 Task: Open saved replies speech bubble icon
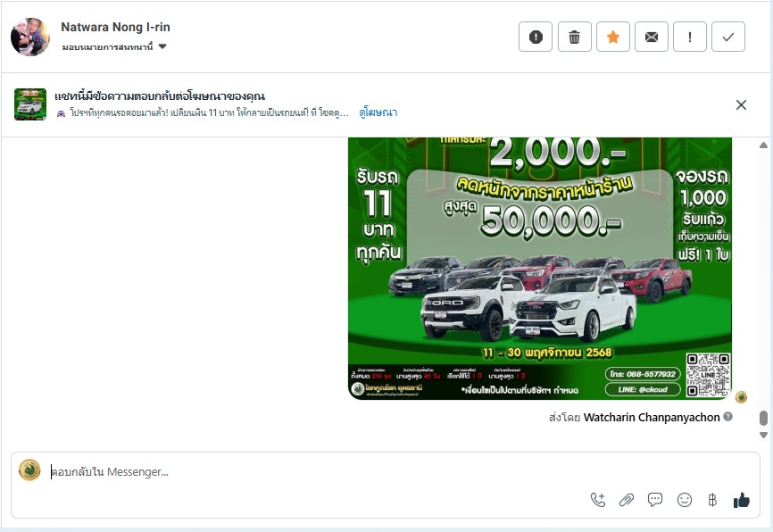pyautogui.click(x=655, y=500)
